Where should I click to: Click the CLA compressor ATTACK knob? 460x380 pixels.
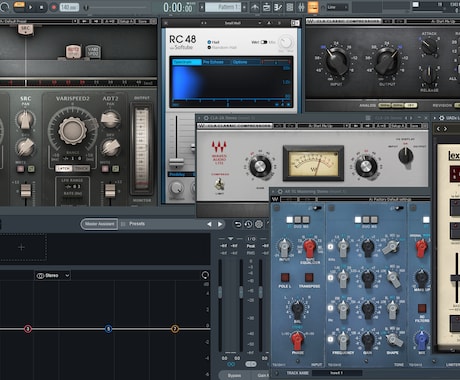pyautogui.click(x=429, y=47)
